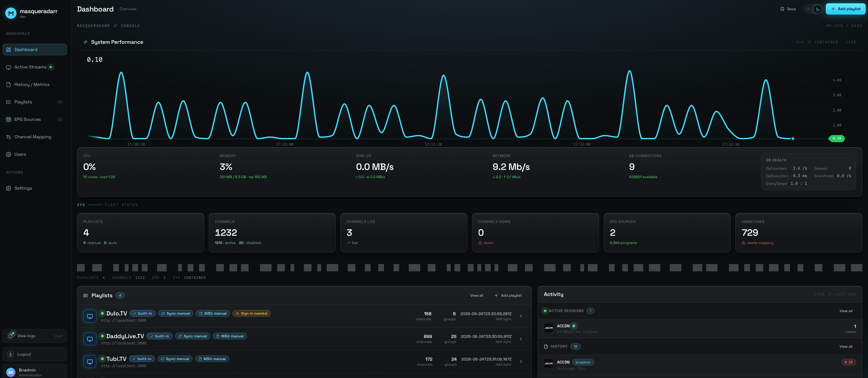Open Playlists from sidebar

[x=35, y=102]
